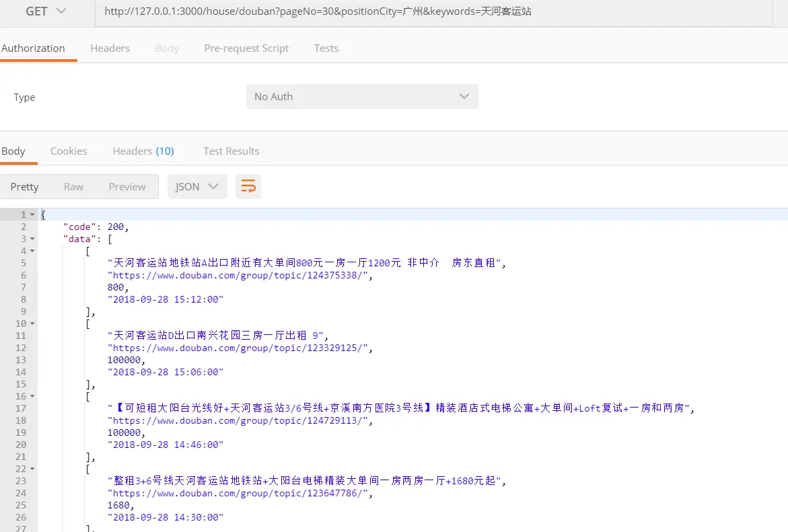Collapse the array at line 16
This screenshot has height=532, width=788.
pos(33,396)
